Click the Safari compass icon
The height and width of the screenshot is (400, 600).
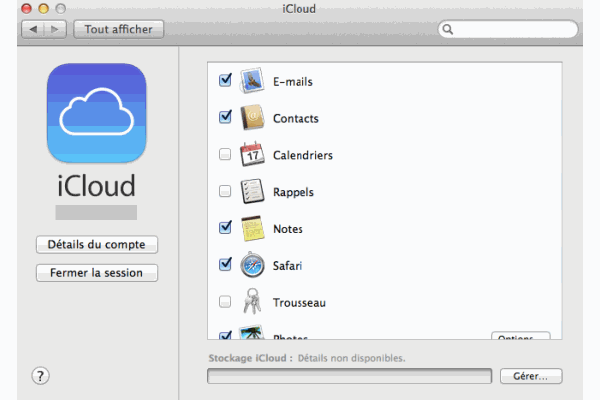click(252, 264)
